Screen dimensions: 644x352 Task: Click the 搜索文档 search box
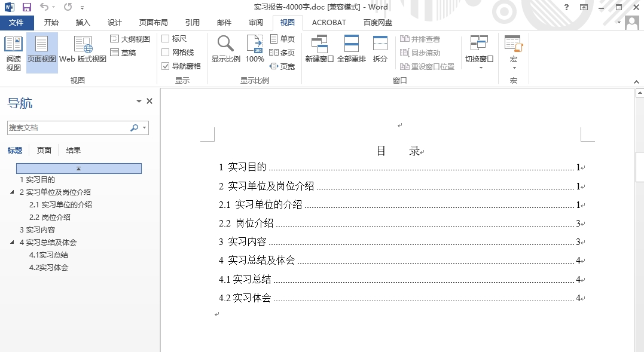point(68,128)
